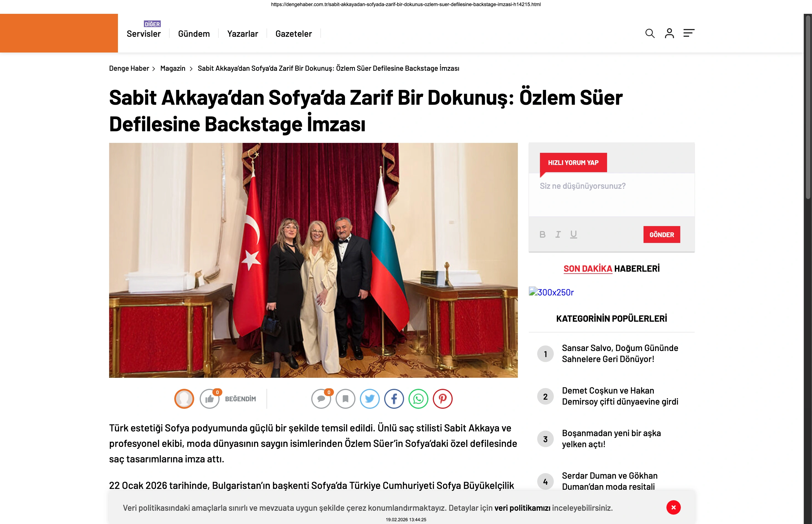Close the cookie policy banner
Viewport: 812px width, 524px height.
coord(673,507)
